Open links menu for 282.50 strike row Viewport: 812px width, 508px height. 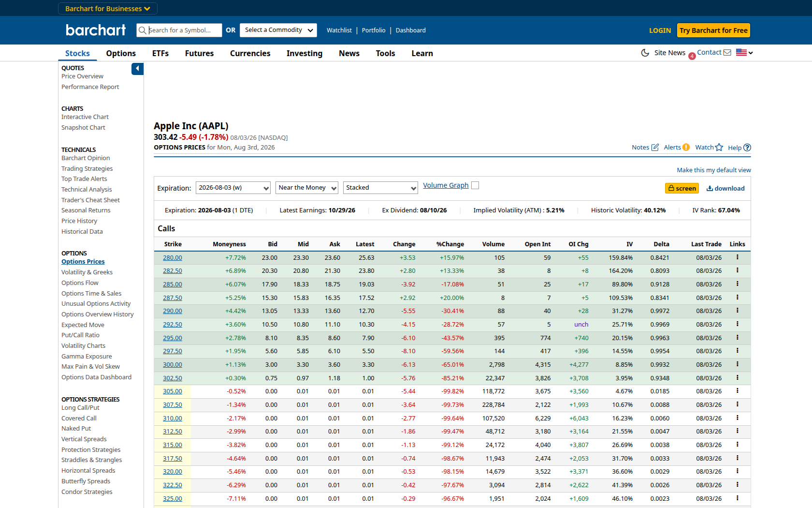(738, 270)
